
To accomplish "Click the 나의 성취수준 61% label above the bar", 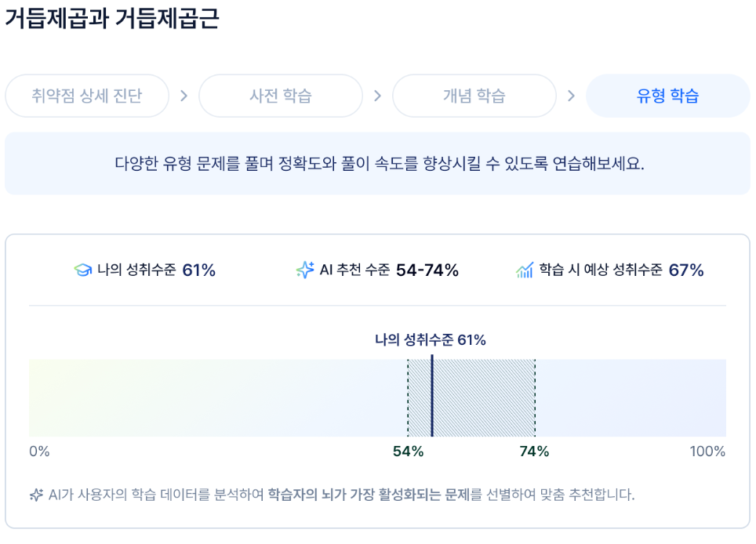I will [x=430, y=339].
